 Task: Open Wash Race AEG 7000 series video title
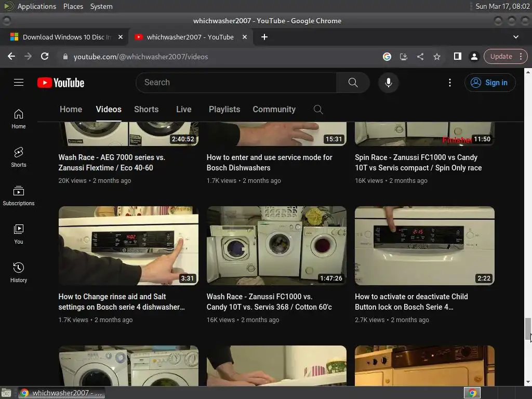pos(112,163)
